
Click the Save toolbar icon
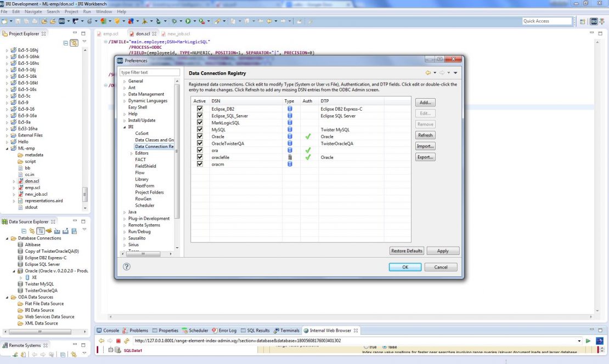coord(18,21)
